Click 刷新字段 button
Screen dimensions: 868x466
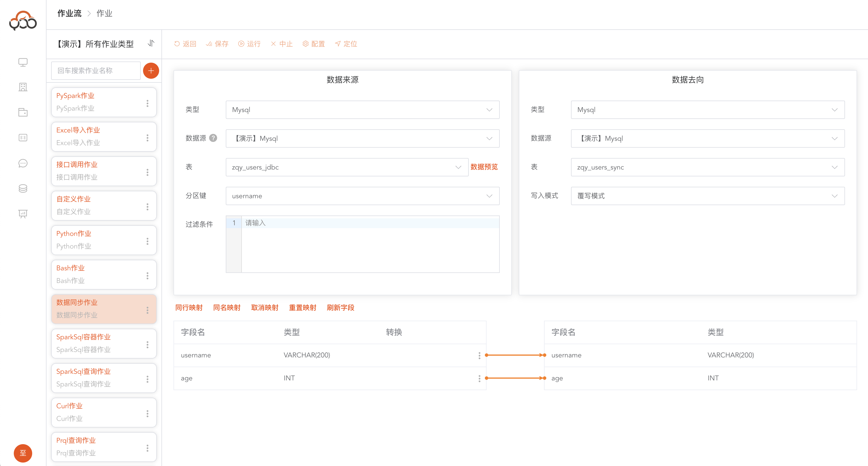[x=340, y=308]
